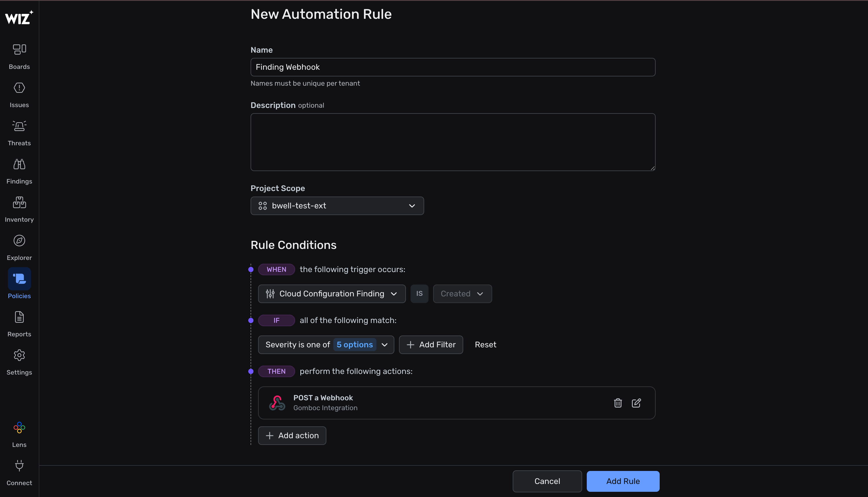Click 'all of the following match:' text

point(348,320)
